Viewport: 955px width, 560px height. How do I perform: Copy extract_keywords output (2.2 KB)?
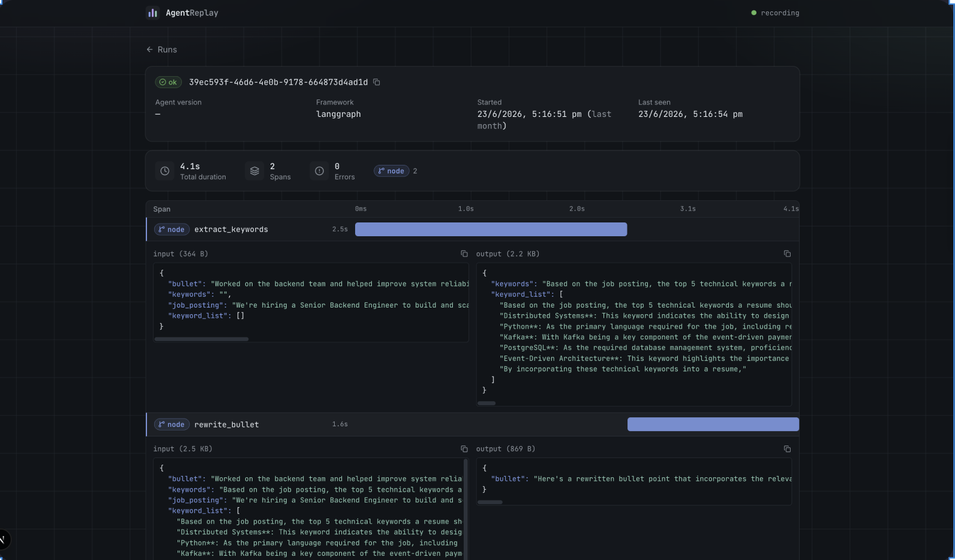787,254
